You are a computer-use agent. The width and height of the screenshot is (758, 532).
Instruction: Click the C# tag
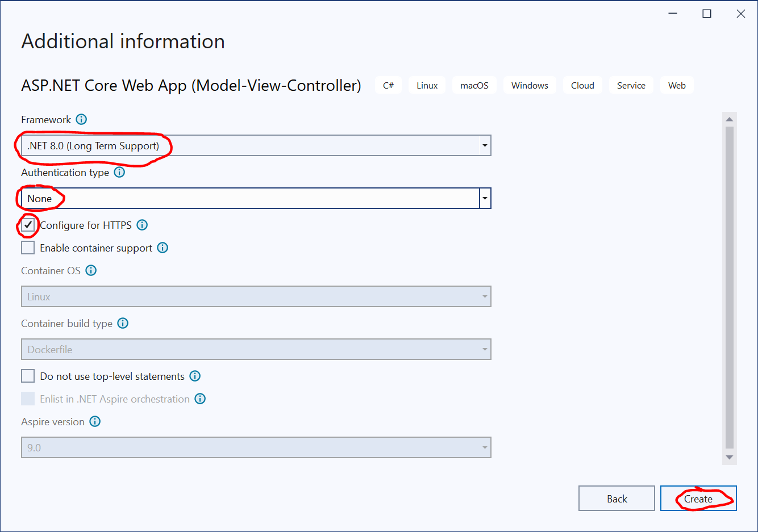[388, 85]
